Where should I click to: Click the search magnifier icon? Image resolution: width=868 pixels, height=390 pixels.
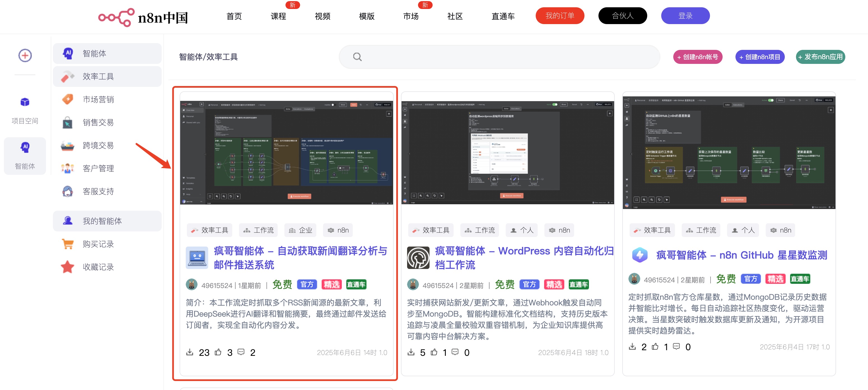pos(357,57)
